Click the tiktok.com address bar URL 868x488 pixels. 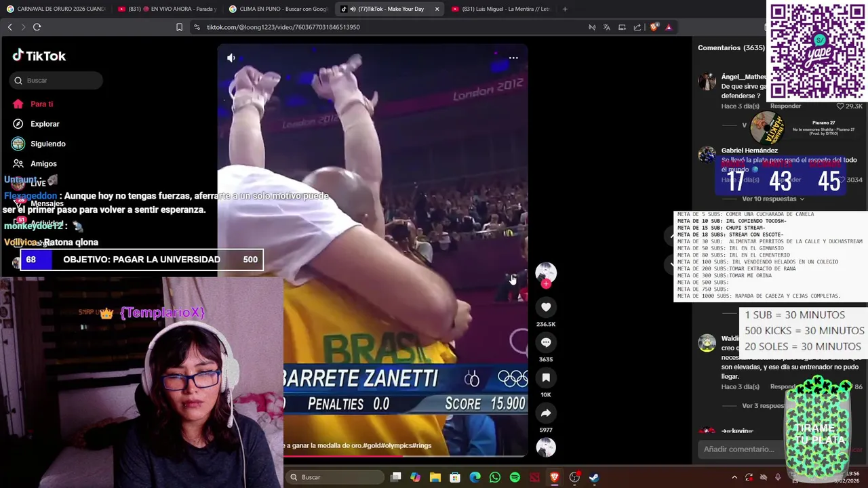(283, 27)
